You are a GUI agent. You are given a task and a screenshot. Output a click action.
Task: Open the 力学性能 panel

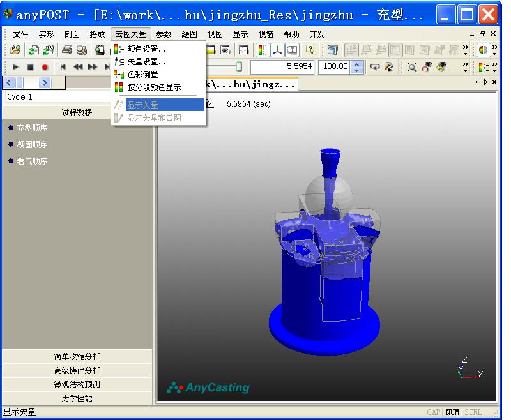click(77, 398)
